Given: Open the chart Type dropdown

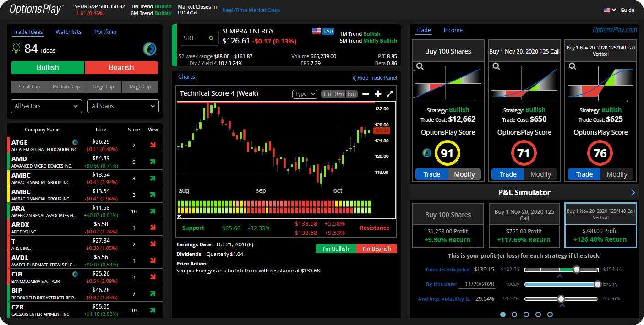Looking at the screenshot, I should pyautogui.click(x=305, y=94).
